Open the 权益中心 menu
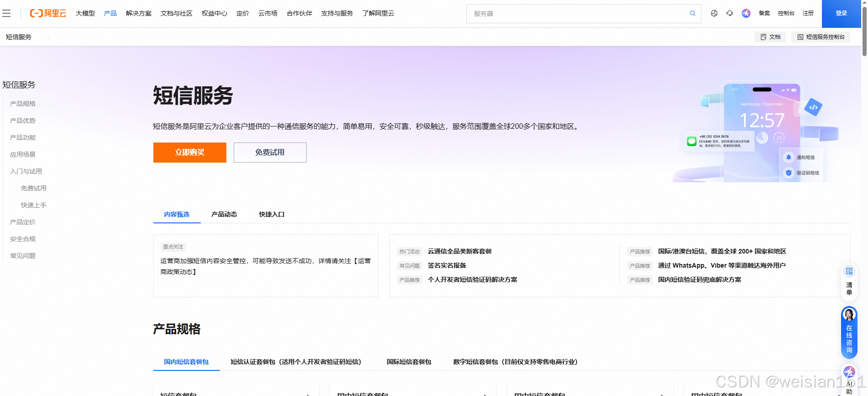The width and height of the screenshot is (868, 396). [x=214, y=13]
